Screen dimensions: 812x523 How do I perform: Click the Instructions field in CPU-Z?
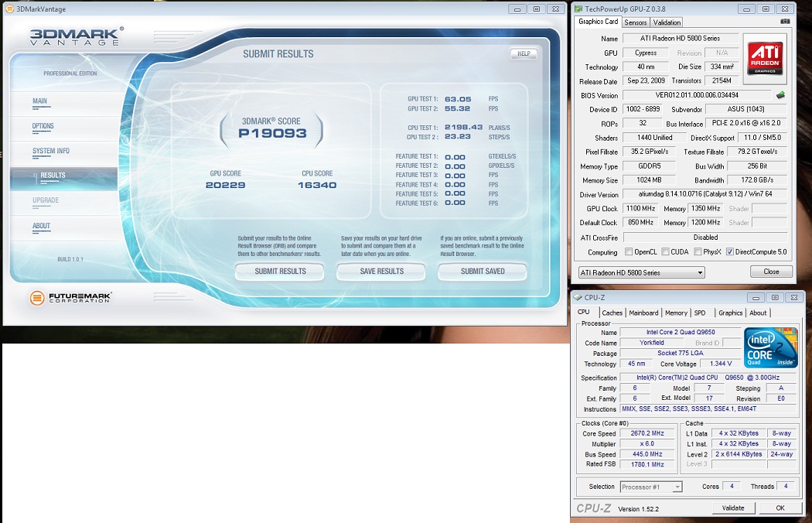click(x=708, y=409)
